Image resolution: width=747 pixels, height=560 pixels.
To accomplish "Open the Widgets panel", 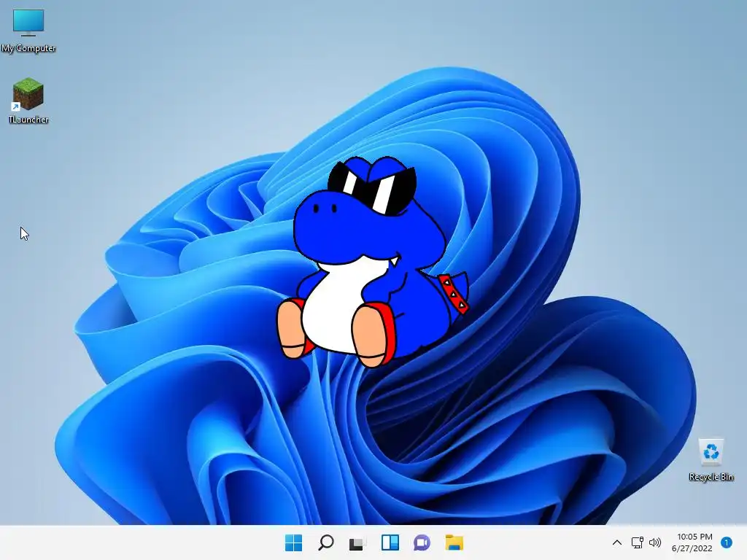I will point(390,542).
